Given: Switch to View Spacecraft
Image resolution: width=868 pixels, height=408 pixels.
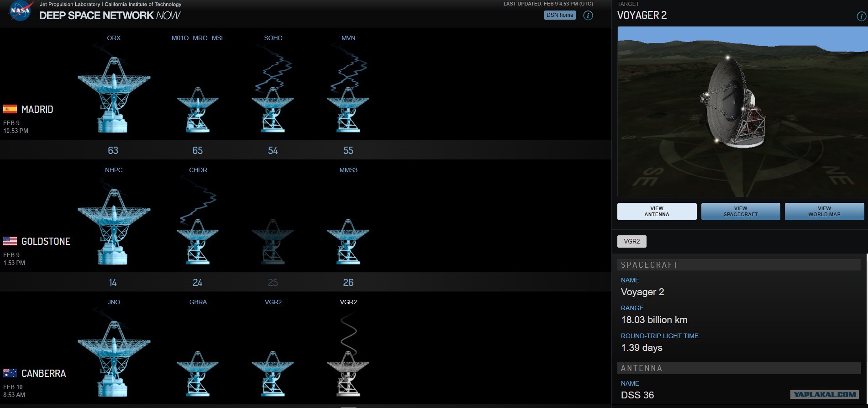Looking at the screenshot, I should point(741,212).
